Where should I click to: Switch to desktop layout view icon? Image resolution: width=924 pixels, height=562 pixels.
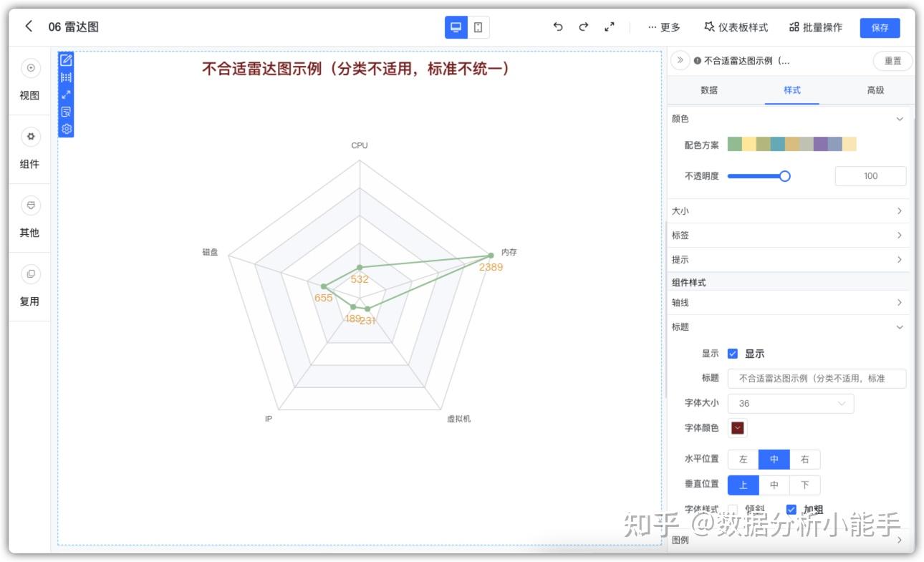coord(456,27)
